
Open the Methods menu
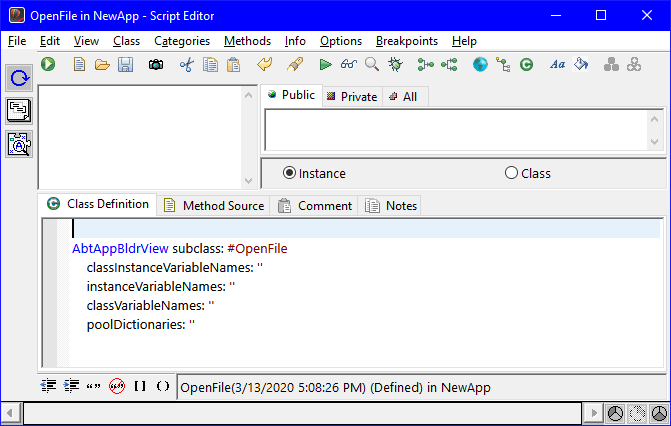(247, 41)
